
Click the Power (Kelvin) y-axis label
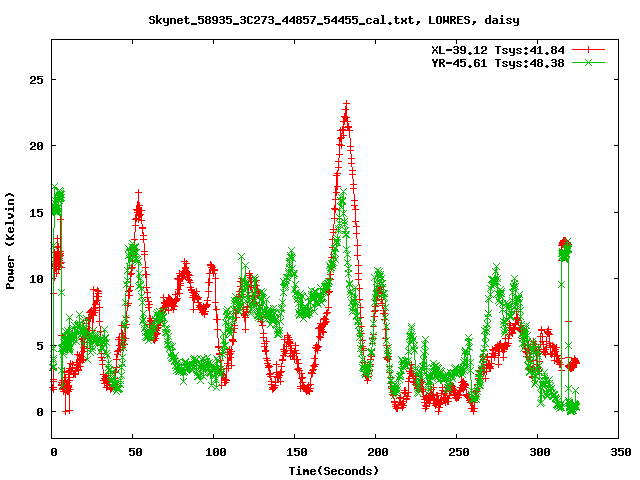(x=10, y=241)
